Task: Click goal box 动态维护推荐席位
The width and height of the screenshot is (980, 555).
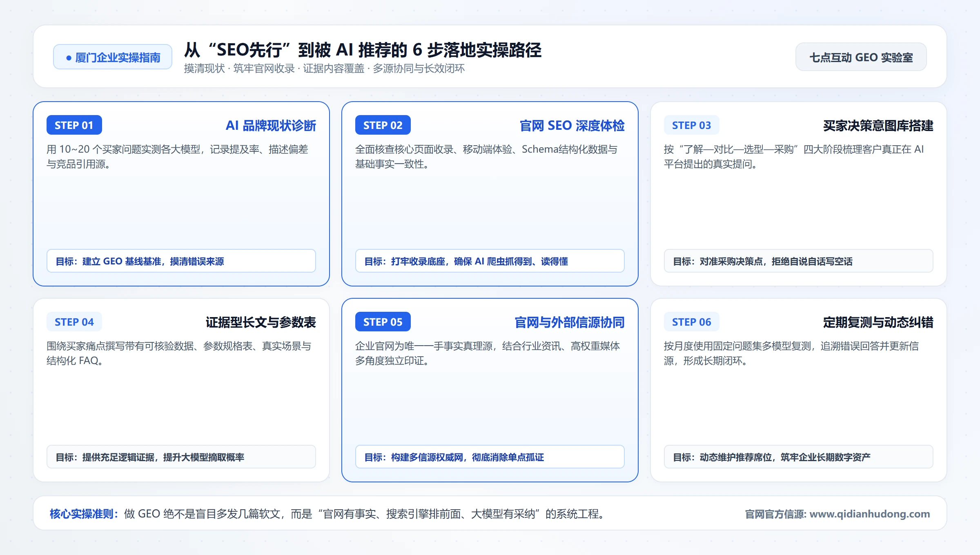Action: [799, 457]
